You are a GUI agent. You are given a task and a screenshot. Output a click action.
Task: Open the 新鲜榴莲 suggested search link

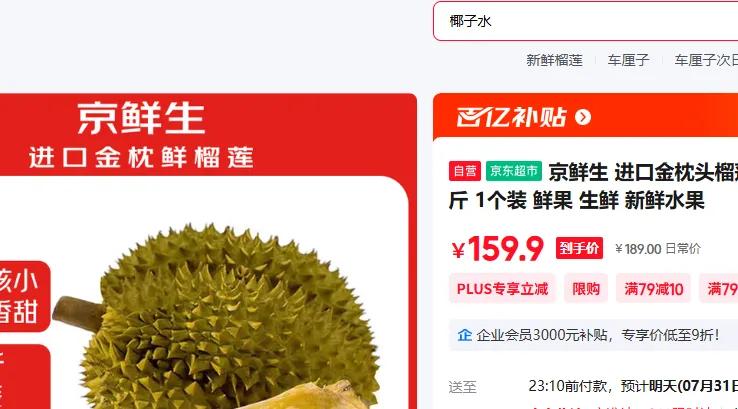[554, 60]
